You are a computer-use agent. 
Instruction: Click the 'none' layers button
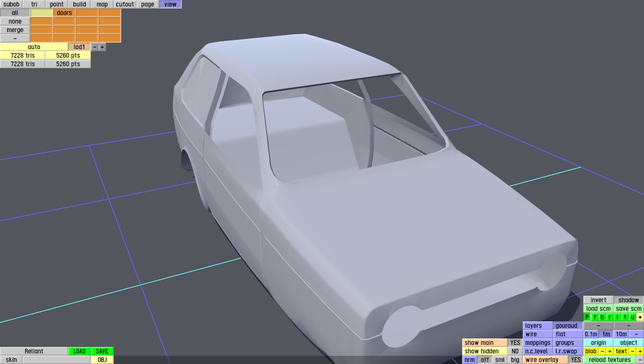[15, 21]
